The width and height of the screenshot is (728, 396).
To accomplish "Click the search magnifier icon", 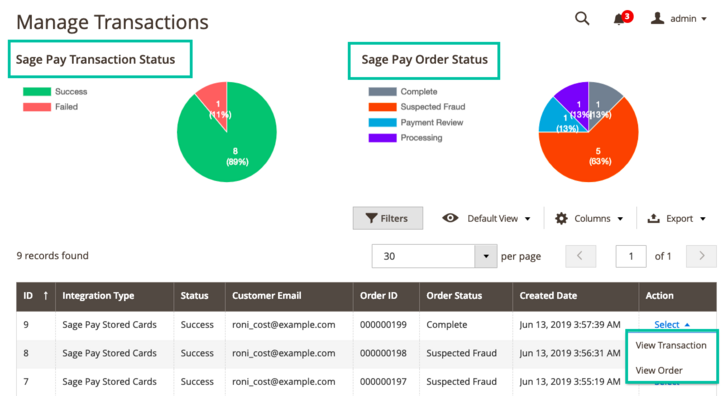I will click(582, 19).
